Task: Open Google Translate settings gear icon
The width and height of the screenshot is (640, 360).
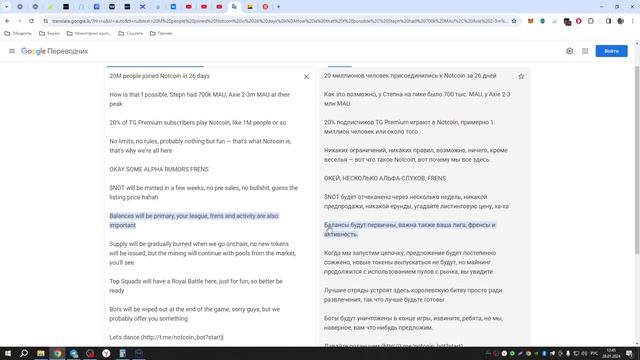Action: [x=569, y=51]
